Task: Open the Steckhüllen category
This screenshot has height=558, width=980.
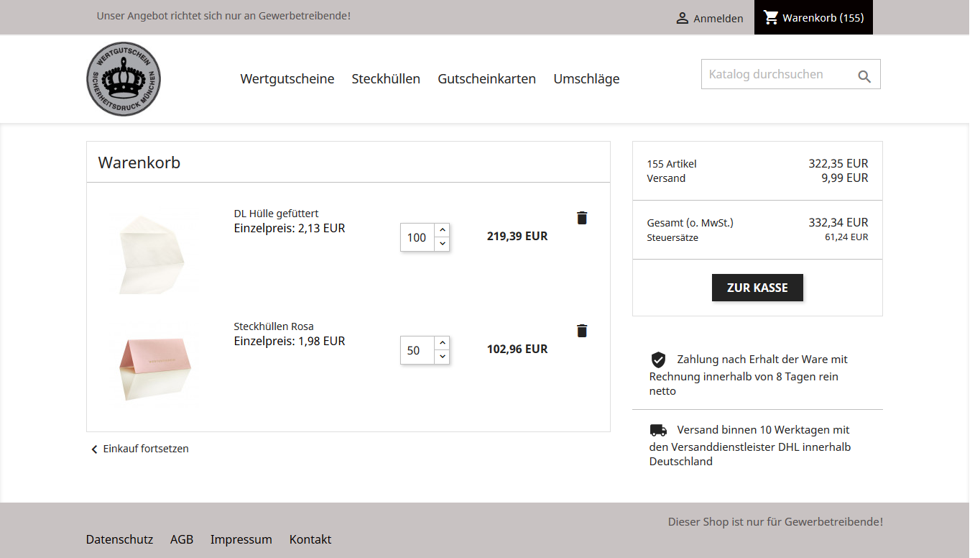Action: pyautogui.click(x=386, y=79)
